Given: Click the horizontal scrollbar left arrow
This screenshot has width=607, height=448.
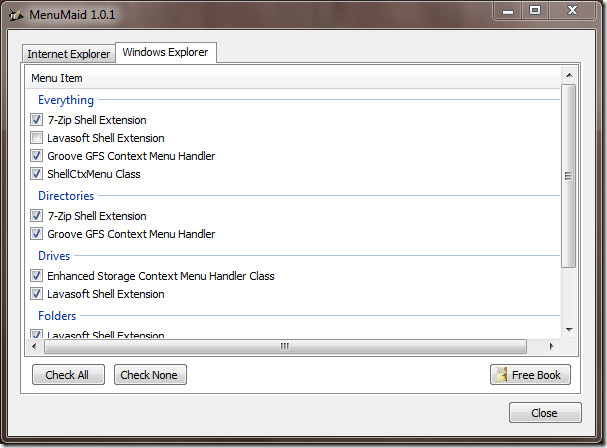Looking at the screenshot, I should point(34,346).
